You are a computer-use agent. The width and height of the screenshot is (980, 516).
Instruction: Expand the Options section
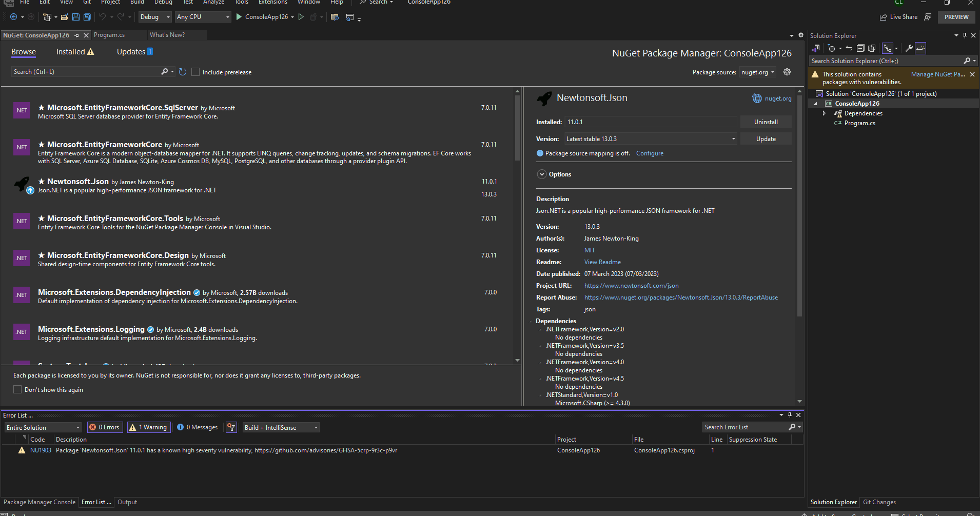click(542, 174)
